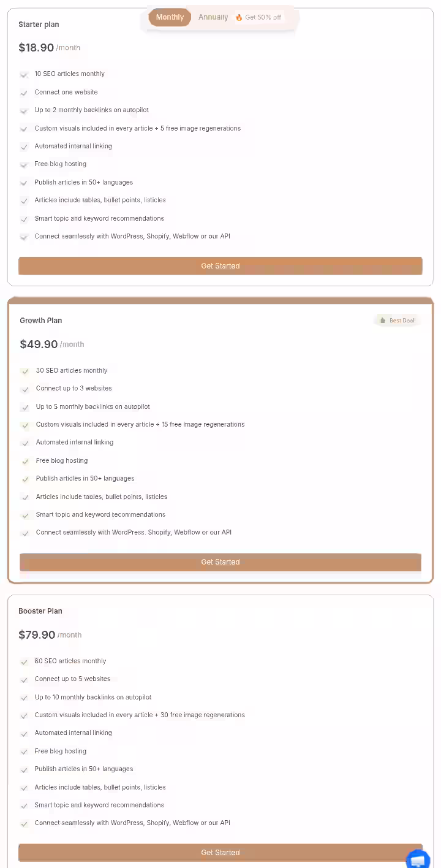Click the "Best Deal!" badge
The height and width of the screenshot is (868, 441).
point(397,319)
